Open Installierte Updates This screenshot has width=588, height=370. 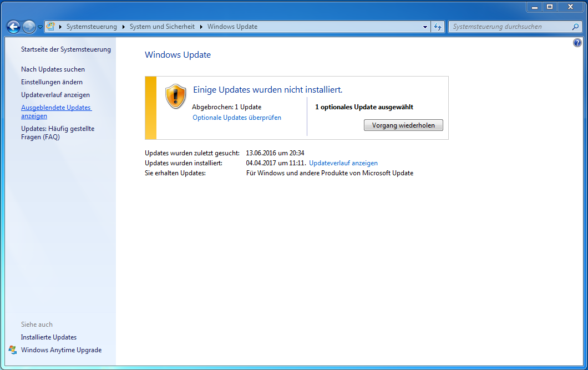(x=49, y=337)
